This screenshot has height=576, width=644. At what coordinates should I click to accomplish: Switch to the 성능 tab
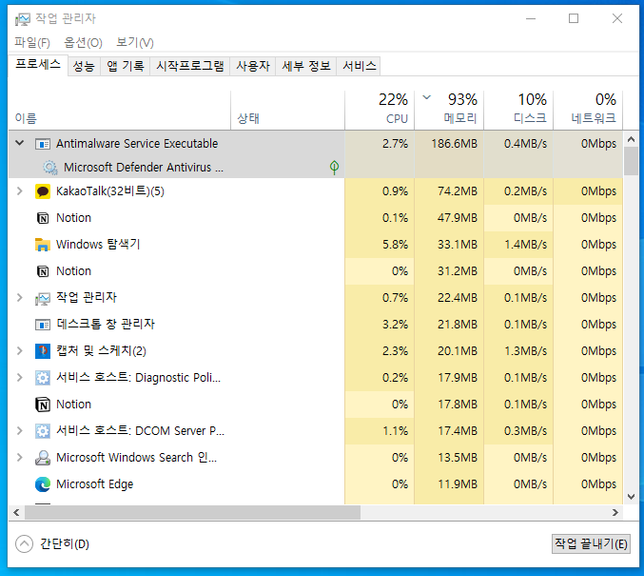click(x=83, y=66)
